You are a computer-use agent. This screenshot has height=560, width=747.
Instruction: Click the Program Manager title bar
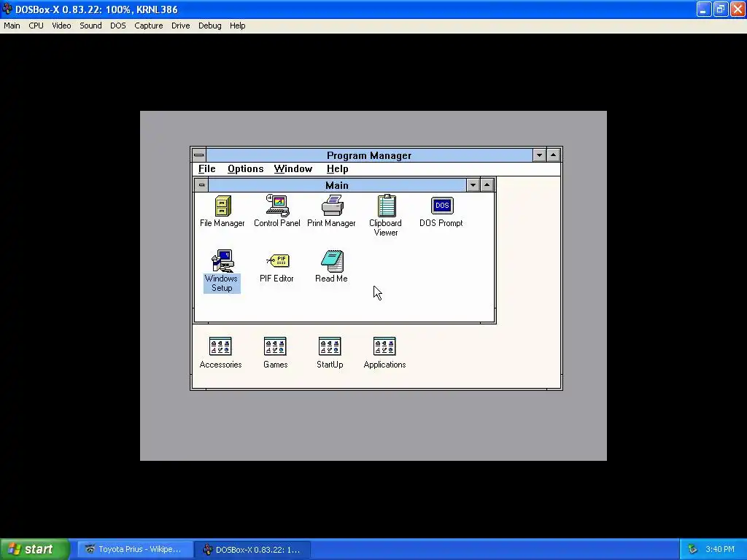(x=369, y=155)
